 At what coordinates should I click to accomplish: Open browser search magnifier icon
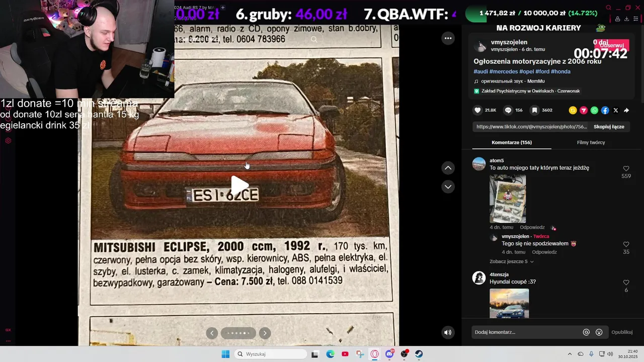608,8
